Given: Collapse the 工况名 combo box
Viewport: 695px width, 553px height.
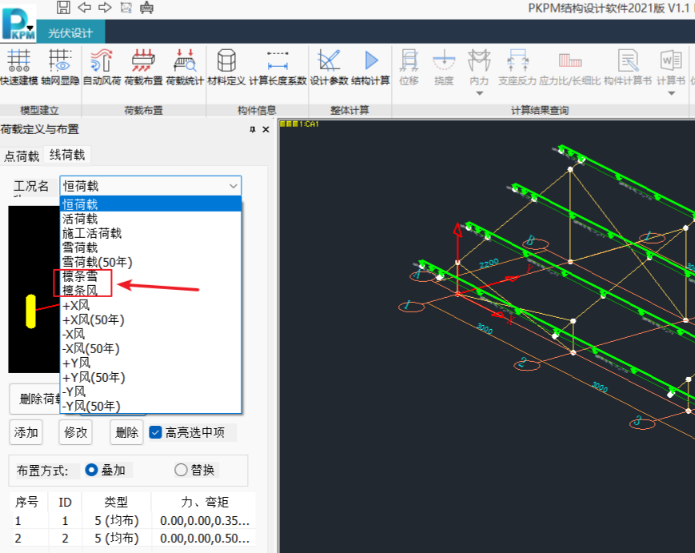Looking at the screenshot, I should (x=233, y=186).
